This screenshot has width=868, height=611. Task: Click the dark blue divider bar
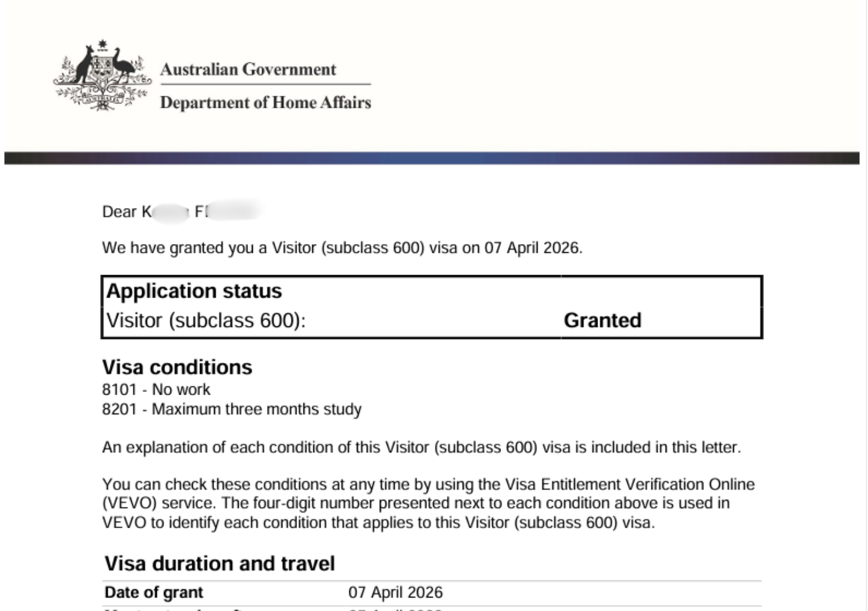(x=432, y=158)
